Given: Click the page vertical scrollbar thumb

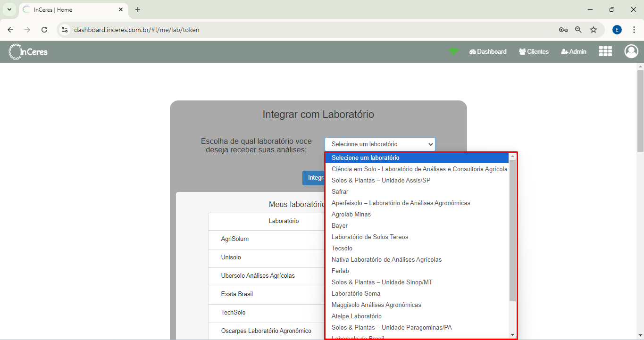Looking at the screenshot, I should [640, 111].
